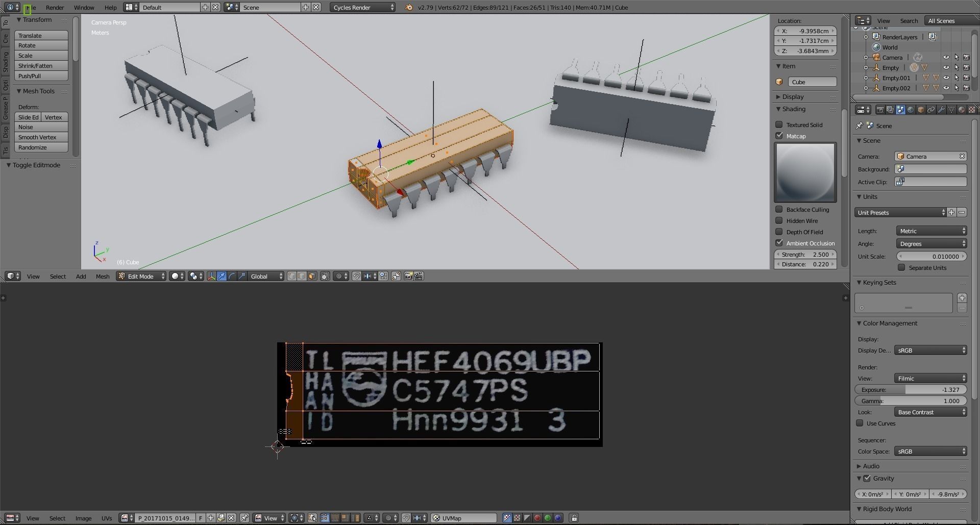Open the Edit Mode dropdown
The height and width of the screenshot is (525, 980).
tap(141, 276)
